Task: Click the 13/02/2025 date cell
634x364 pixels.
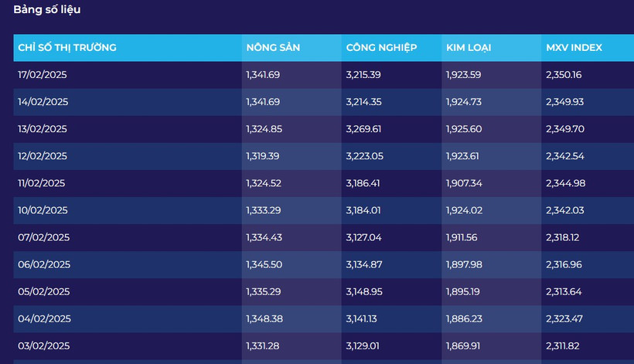Action: tap(43, 129)
